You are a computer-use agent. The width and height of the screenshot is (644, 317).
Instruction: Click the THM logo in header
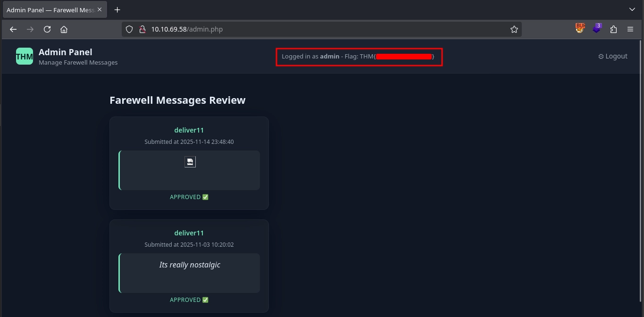point(25,56)
